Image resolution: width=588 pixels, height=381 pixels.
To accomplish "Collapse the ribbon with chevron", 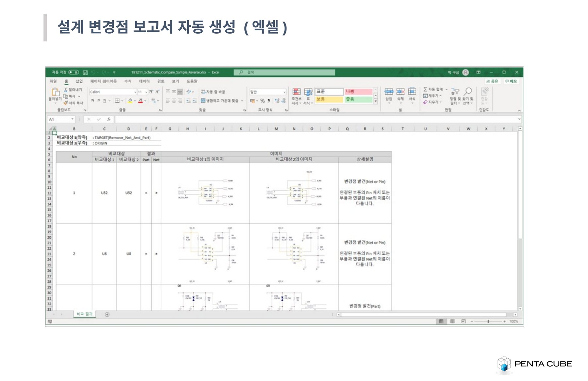I will 519,110.
